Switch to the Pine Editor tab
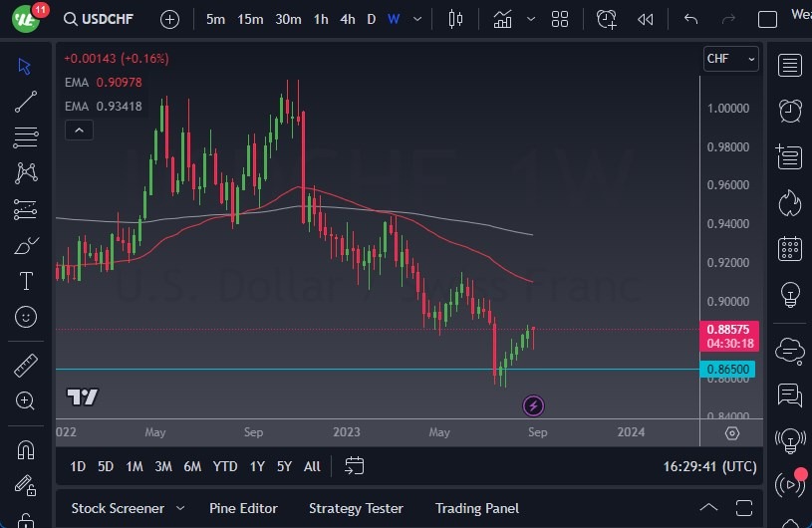 click(x=245, y=508)
